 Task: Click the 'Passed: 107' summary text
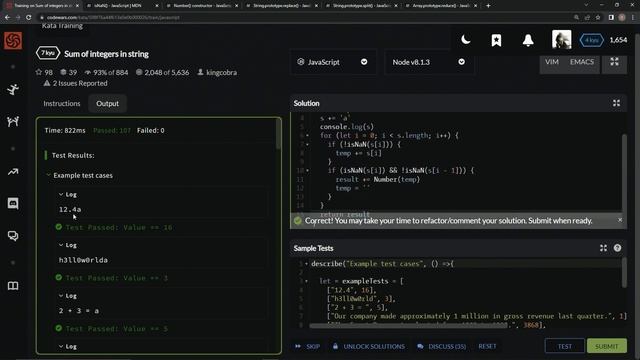click(112, 131)
